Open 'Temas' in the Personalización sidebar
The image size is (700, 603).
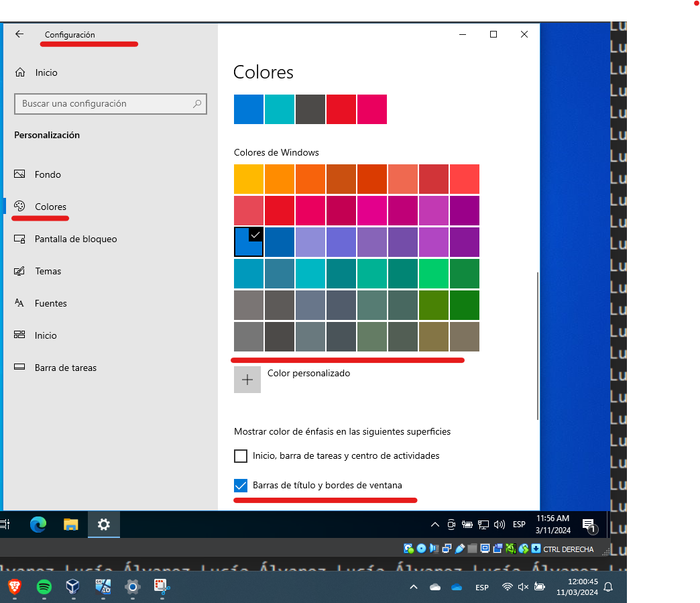(x=47, y=271)
